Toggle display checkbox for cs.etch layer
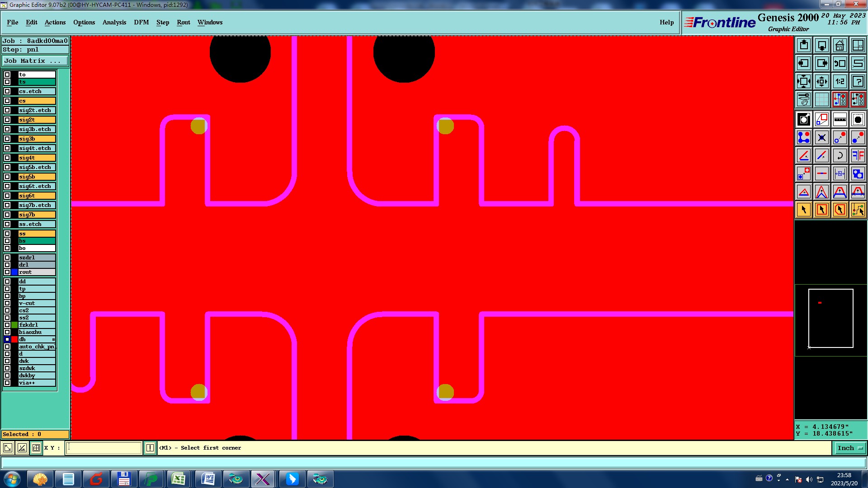 (x=7, y=91)
